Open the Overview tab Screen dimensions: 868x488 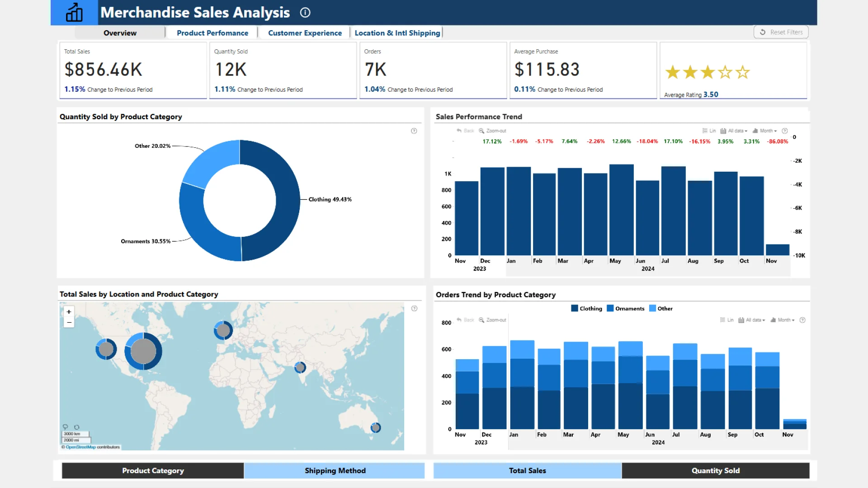click(x=120, y=33)
